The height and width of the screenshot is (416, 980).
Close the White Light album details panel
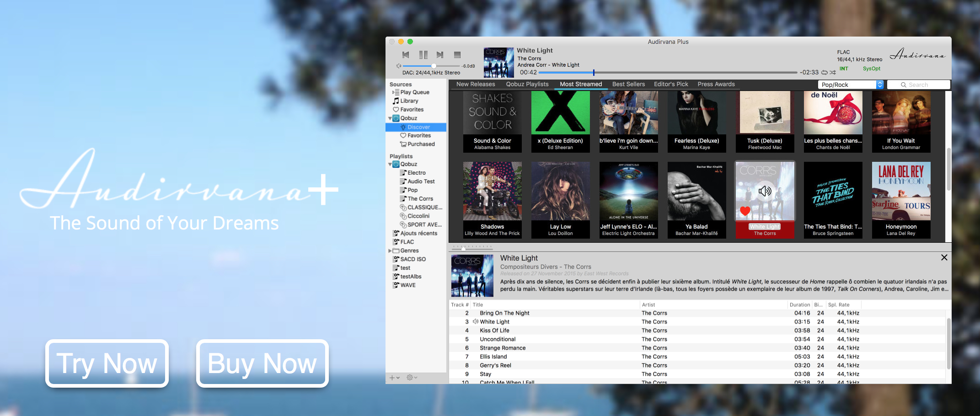944,258
